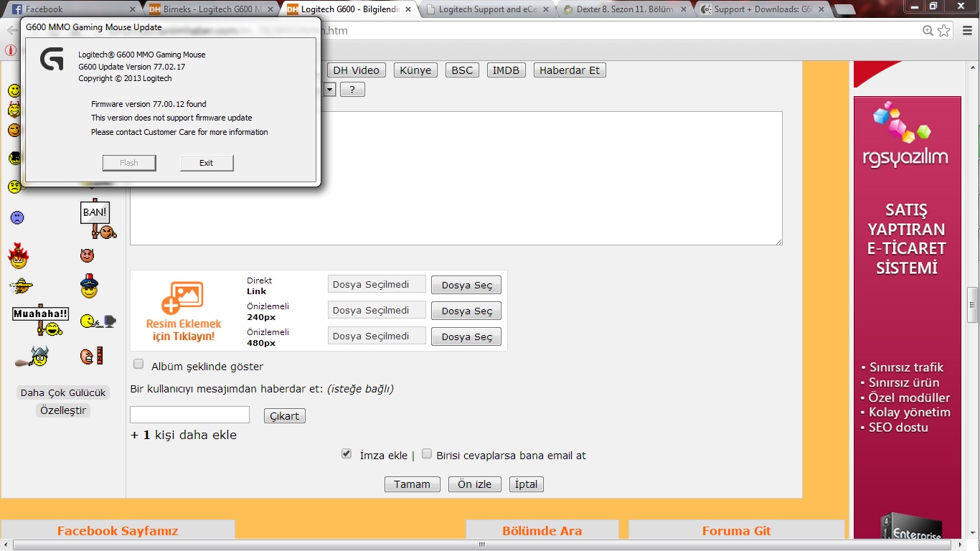Insert the laughing smiley with red horns
Viewport: 980px width, 551px height.
(x=14, y=110)
